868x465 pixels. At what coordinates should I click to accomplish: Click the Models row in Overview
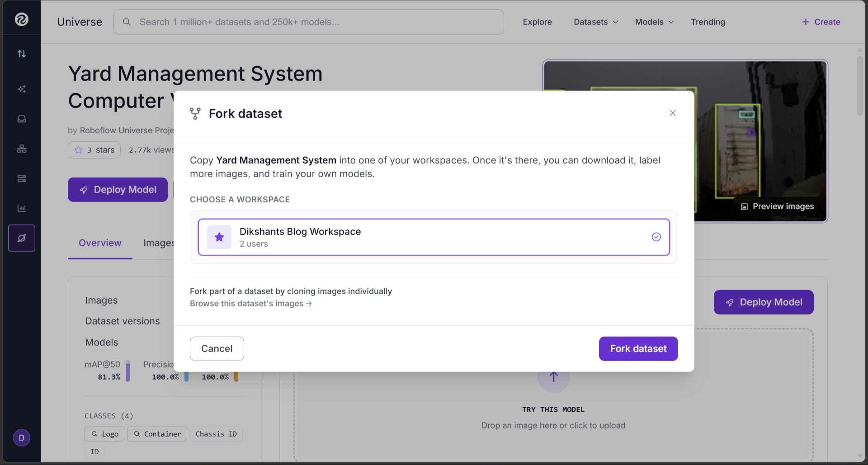(102, 343)
